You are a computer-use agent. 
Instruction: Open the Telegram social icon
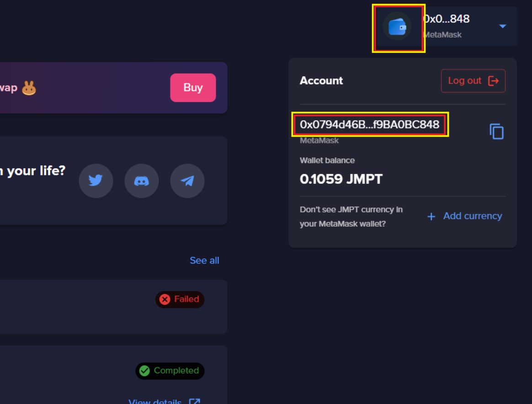click(187, 181)
